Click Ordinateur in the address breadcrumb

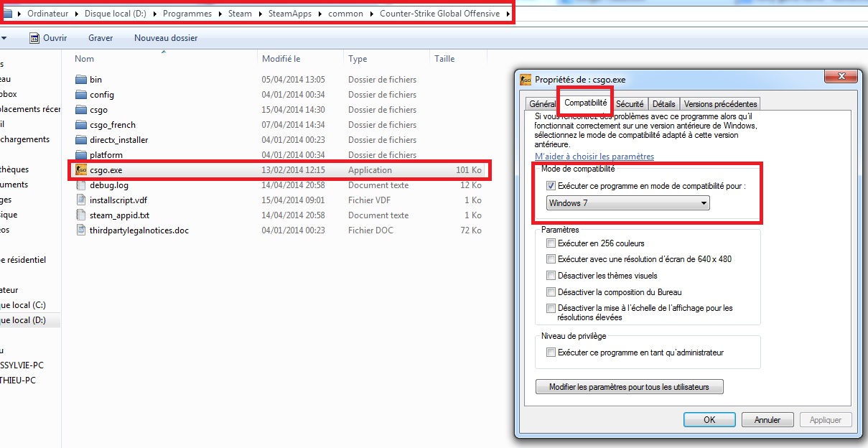coord(47,14)
